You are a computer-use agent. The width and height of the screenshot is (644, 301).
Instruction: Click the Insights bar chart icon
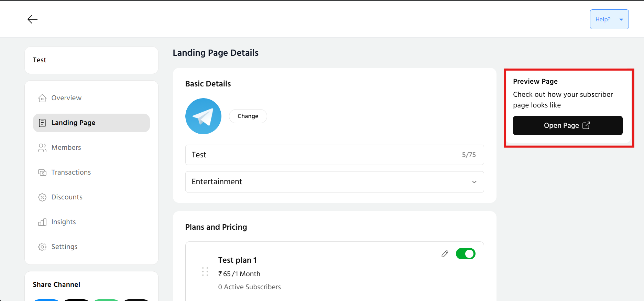(42, 222)
